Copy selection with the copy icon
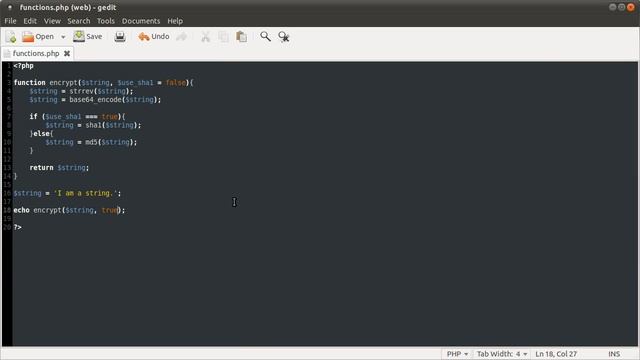Image resolution: width=640 pixels, height=360 pixels. point(224,37)
